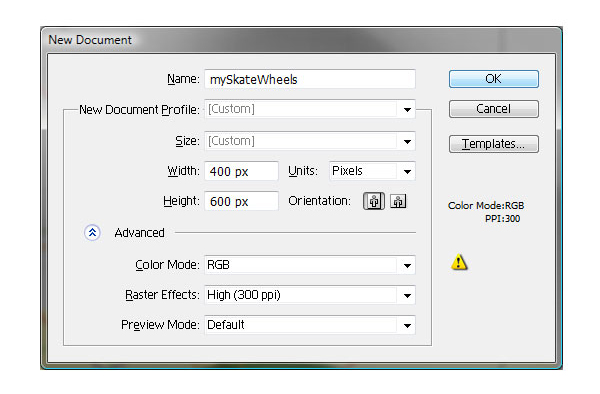Click the PPI:300 info text

[502, 219]
